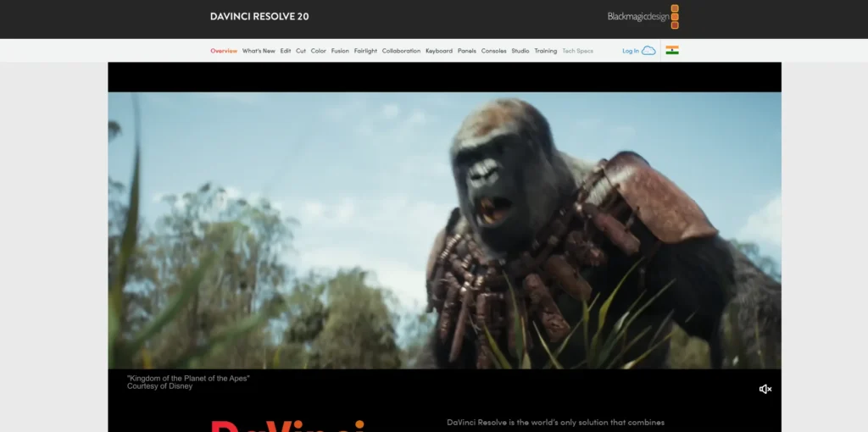Image resolution: width=868 pixels, height=432 pixels.
Task: Open the Consoles tab
Action: [494, 51]
